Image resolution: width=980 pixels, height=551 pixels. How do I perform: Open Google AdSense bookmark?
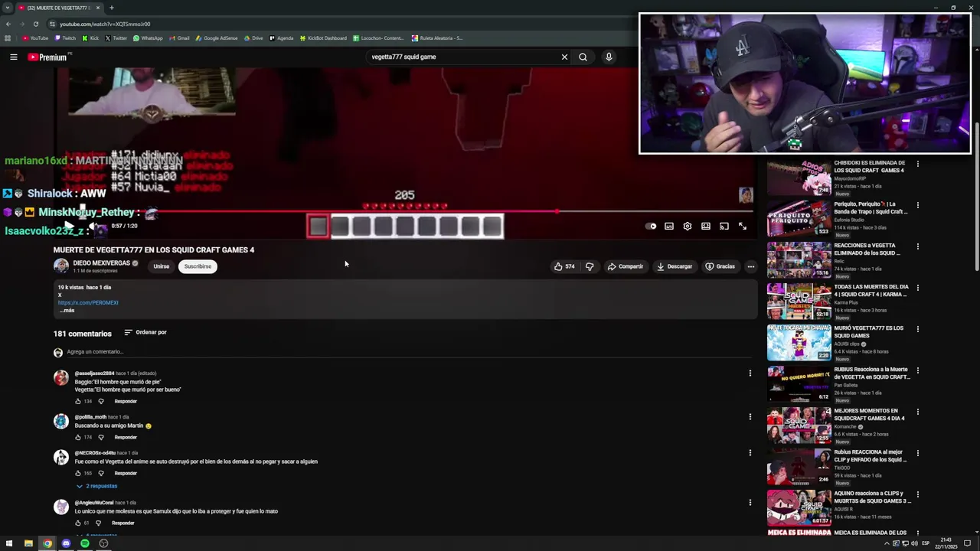[x=217, y=38]
